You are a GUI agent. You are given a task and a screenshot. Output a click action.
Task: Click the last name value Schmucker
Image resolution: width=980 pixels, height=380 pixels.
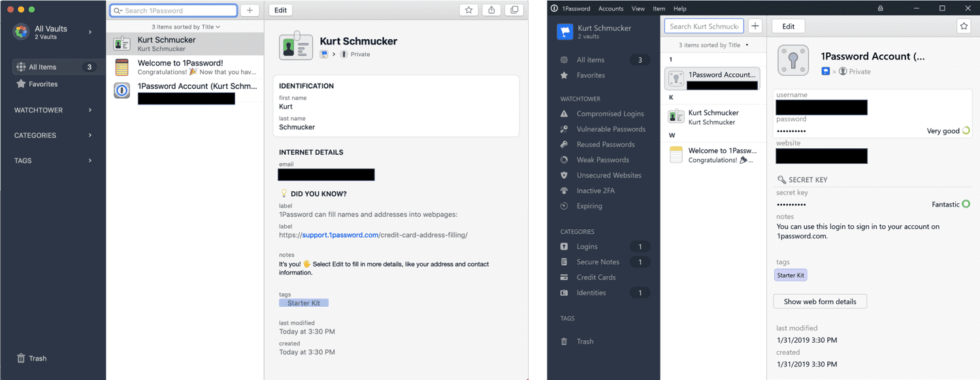[x=297, y=127]
